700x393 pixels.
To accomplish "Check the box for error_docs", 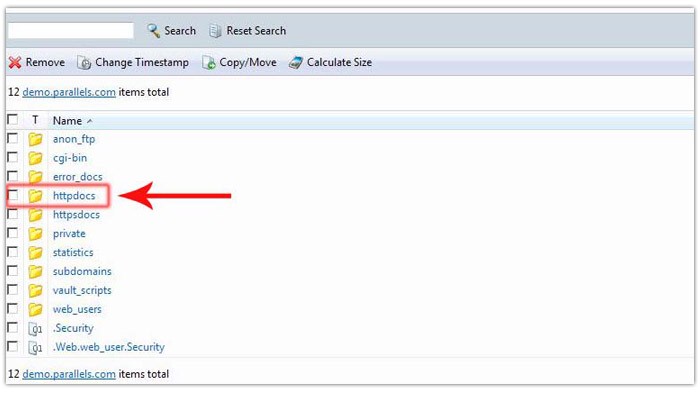I will click(13, 176).
